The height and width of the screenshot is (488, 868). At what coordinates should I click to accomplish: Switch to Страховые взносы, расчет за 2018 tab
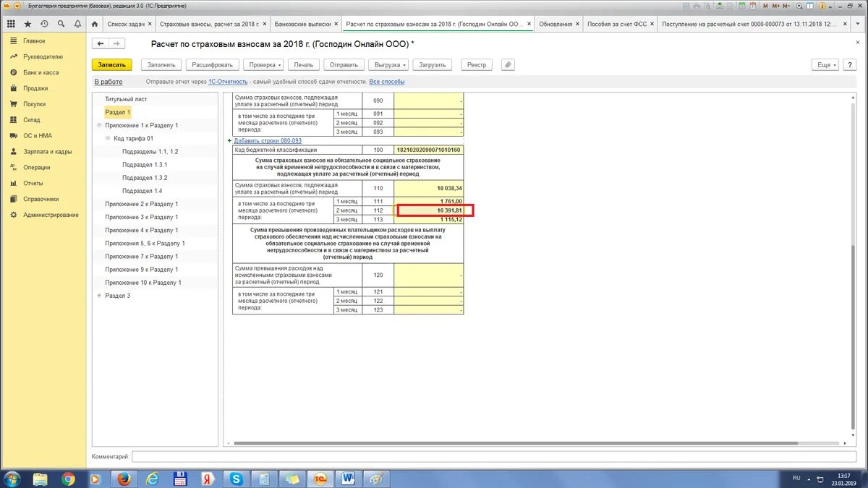(x=209, y=24)
